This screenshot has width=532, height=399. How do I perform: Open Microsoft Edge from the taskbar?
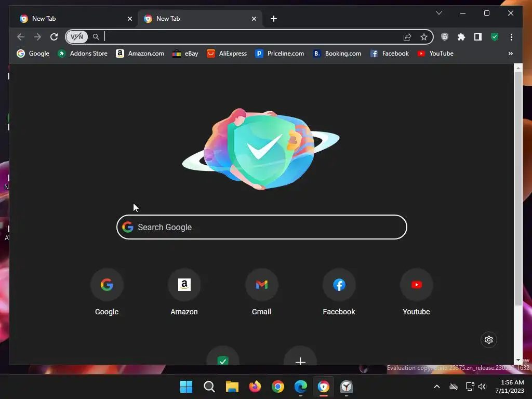pos(301,387)
